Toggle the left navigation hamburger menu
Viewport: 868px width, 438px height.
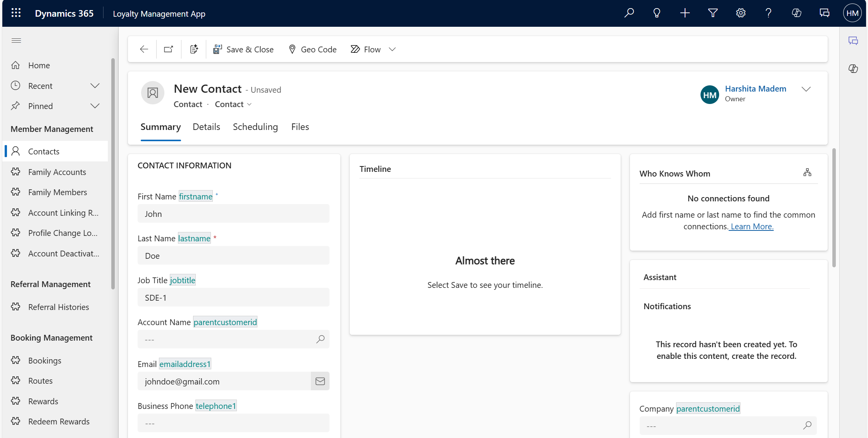pyautogui.click(x=16, y=41)
